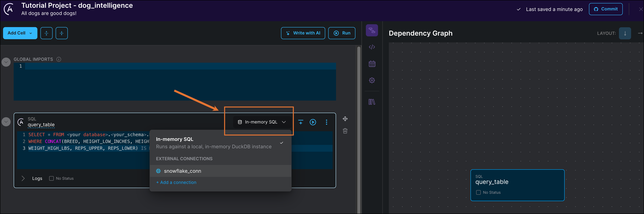
Task: Click Write with AI
Action: [x=303, y=33]
